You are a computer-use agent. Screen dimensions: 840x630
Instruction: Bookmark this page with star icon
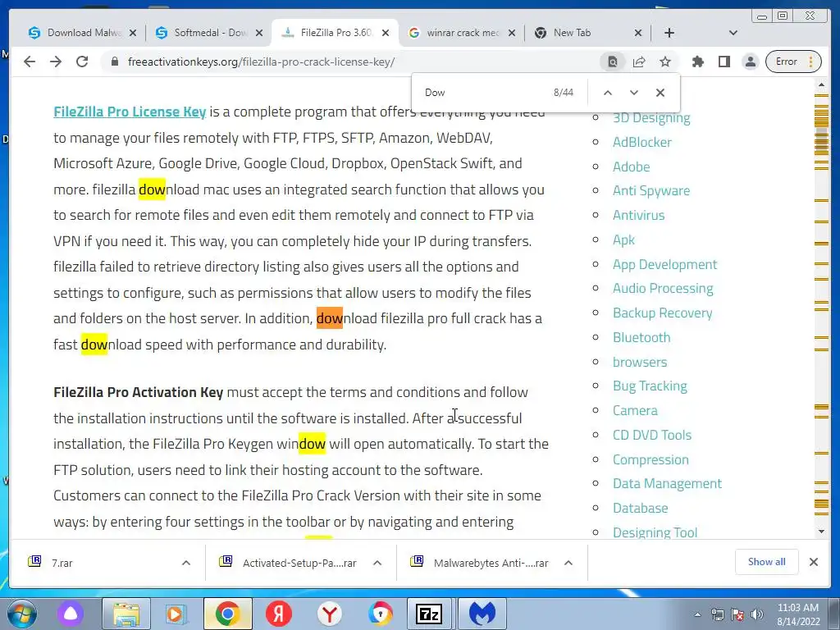664,62
